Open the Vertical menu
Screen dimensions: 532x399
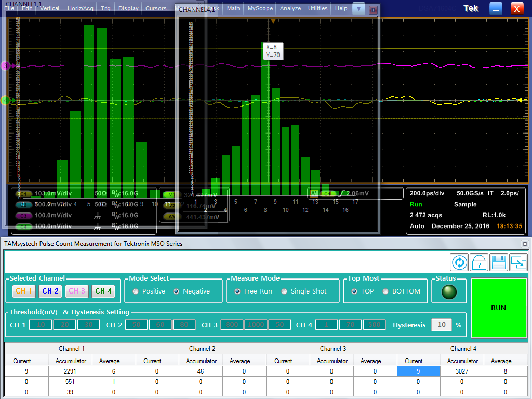pos(49,8)
